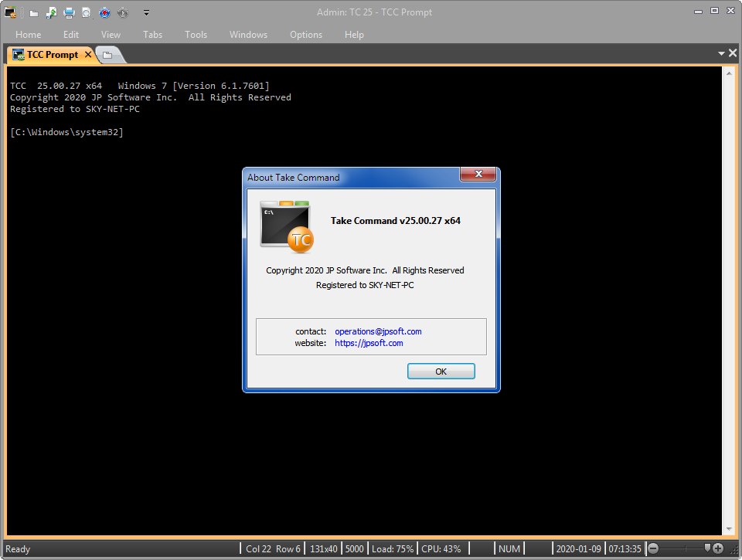The height and width of the screenshot is (560, 742).
Task: Select the TCC Prompt tab
Action: [x=52, y=55]
